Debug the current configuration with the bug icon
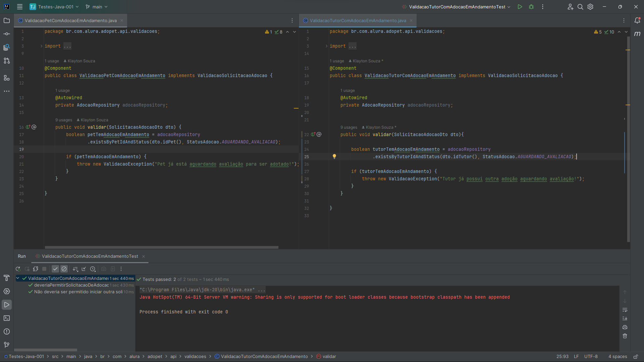644x362 pixels. pos(531,7)
